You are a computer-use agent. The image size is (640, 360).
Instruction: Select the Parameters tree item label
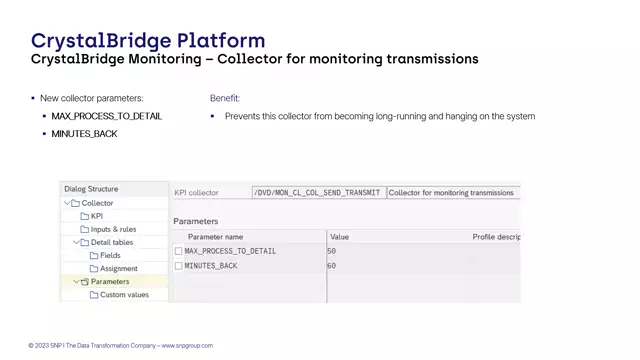pos(110,282)
